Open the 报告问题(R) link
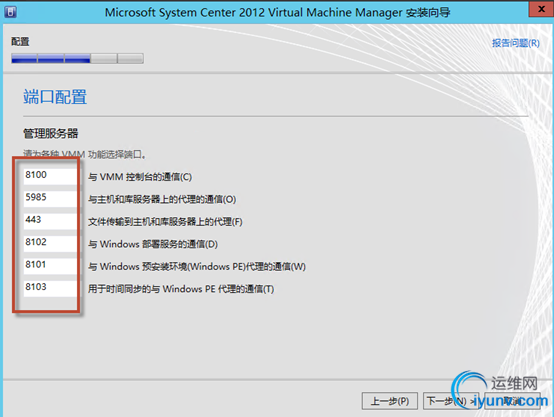 point(515,43)
